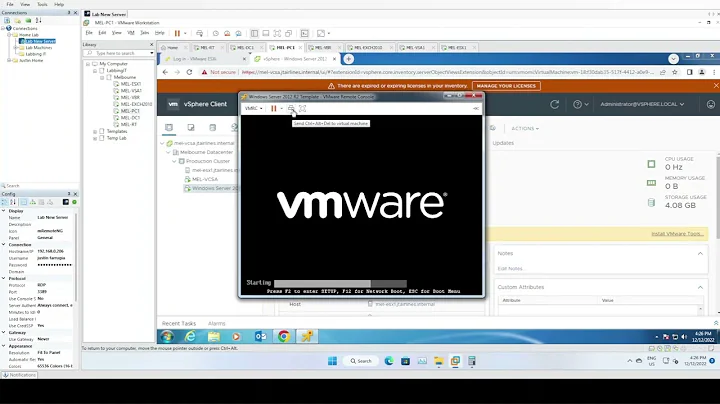Click Workstation manage snapshots icon
Image resolution: width=720 pixels, height=404 pixels.
click(x=238, y=34)
